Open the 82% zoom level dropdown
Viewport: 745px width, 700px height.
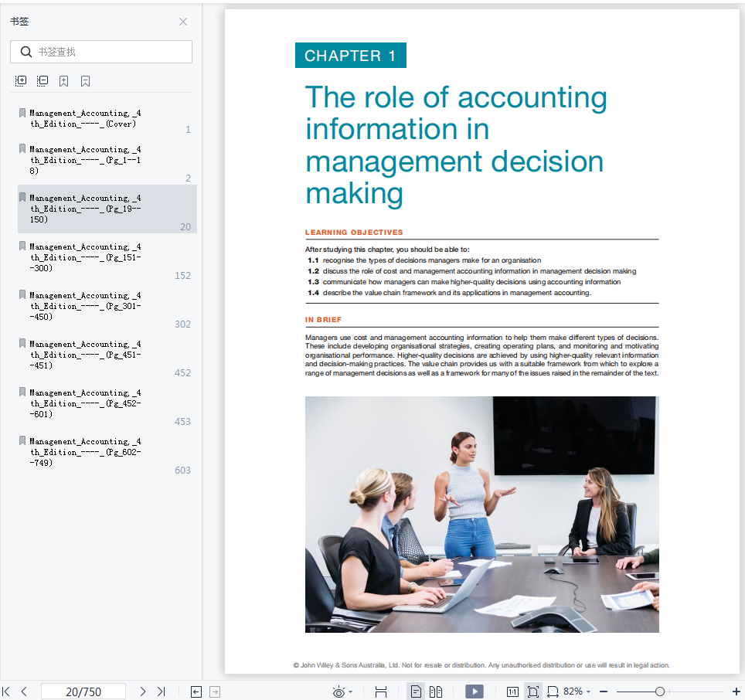[577, 692]
